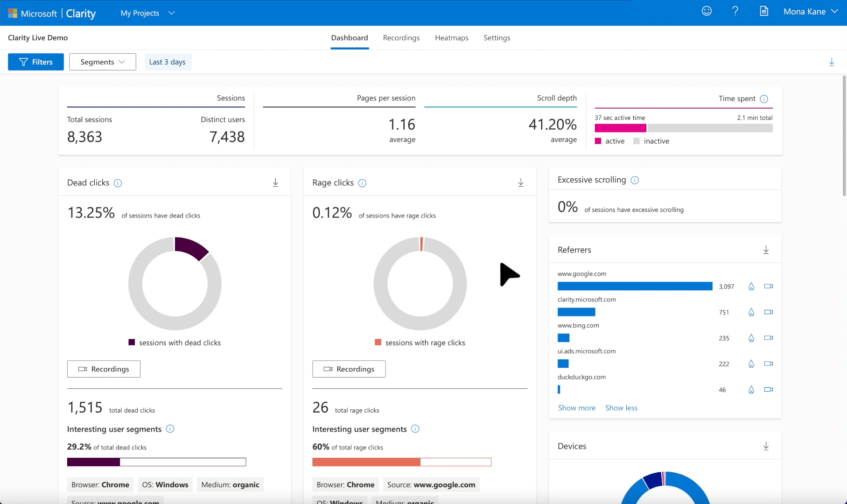Click info icon beside Rage clicks user segments
The height and width of the screenshot is (504, 847).
click(415, 429)
